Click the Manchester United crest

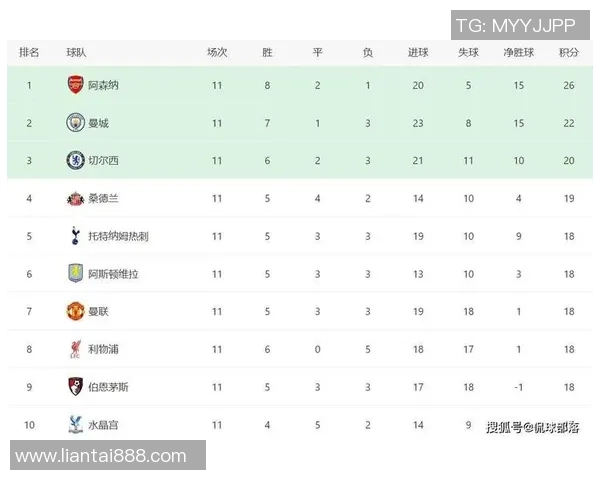pyautogui.click(x=76, y=311)
